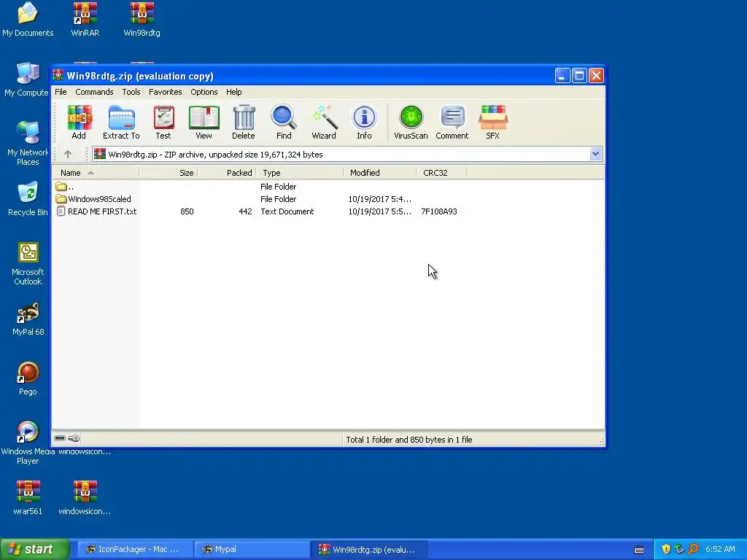
Task: Sort by the Packed column header
Action: [227, 173]
